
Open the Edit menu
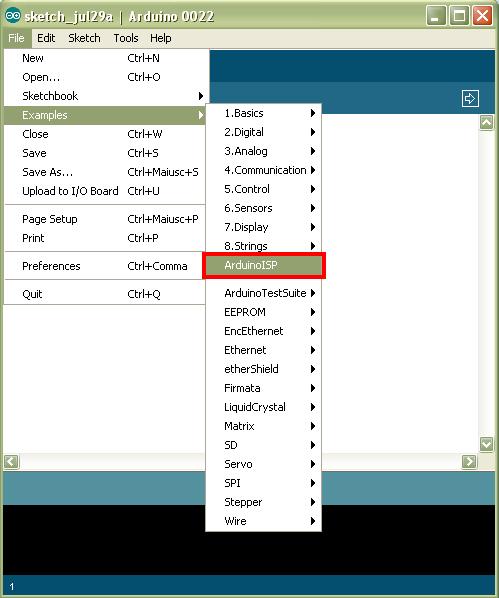(46, 38)
